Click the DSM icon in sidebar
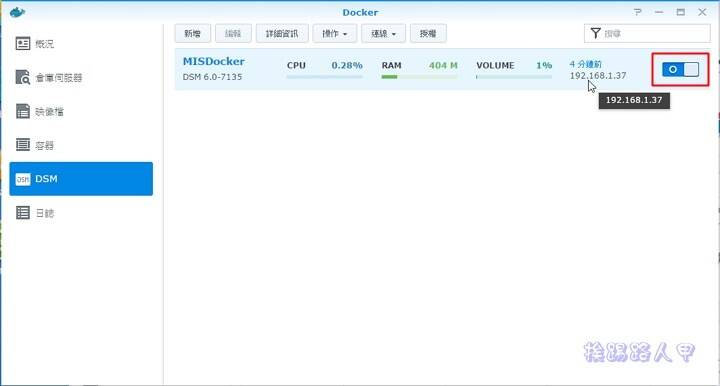720x386 pixels. coord(23,179)
